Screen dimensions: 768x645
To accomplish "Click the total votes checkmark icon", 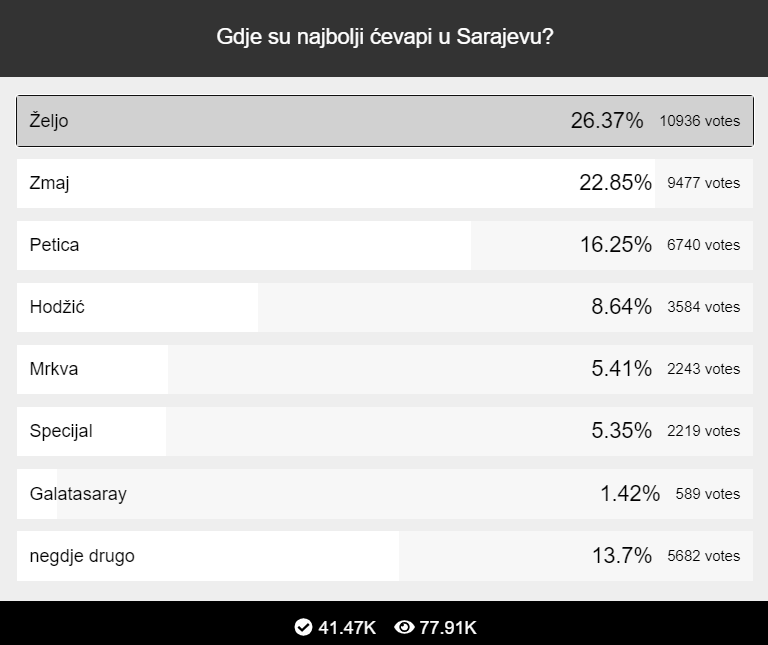I will coord(304,627).
